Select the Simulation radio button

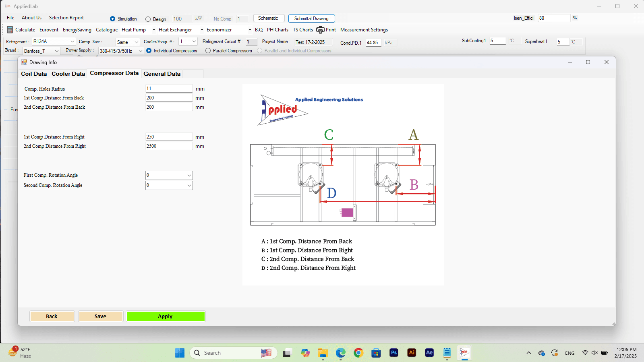(x=112, y=19)
